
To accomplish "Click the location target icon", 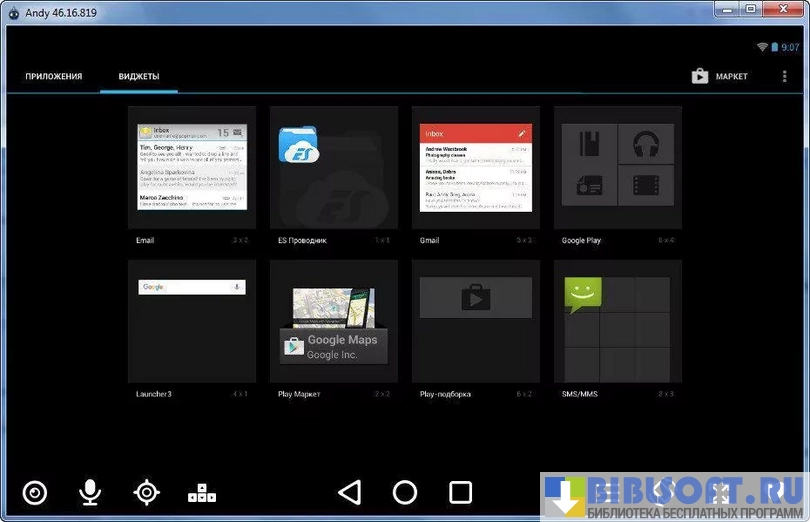I will coord(147,492).
